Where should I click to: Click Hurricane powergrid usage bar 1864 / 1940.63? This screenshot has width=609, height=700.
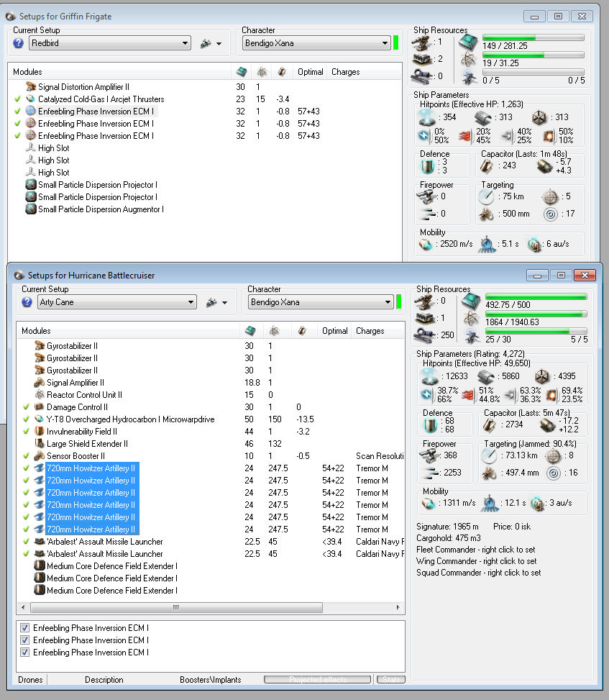pyautogui.click(x=536, y=314)
